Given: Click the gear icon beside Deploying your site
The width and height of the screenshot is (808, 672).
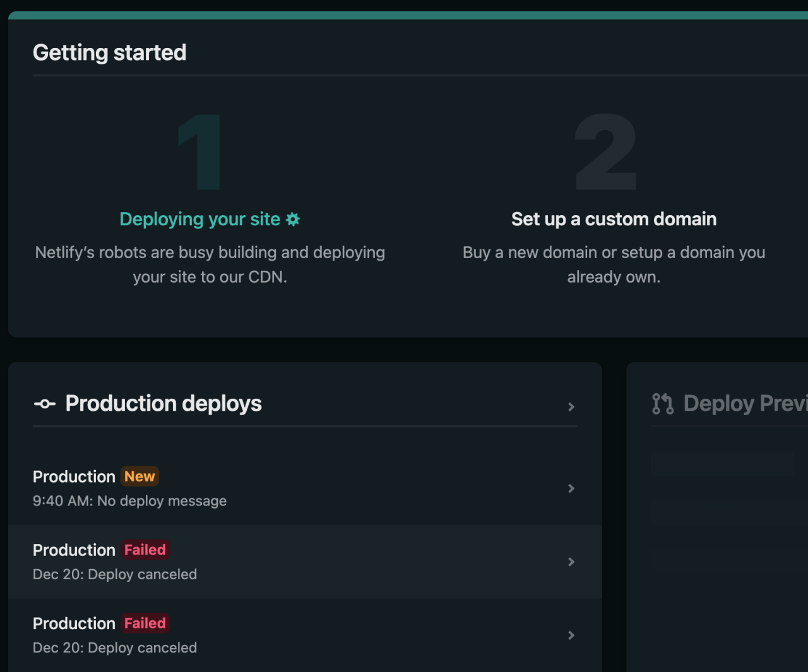Looking at the screenshot, I should pyautogui.click(x=292, y=219).
